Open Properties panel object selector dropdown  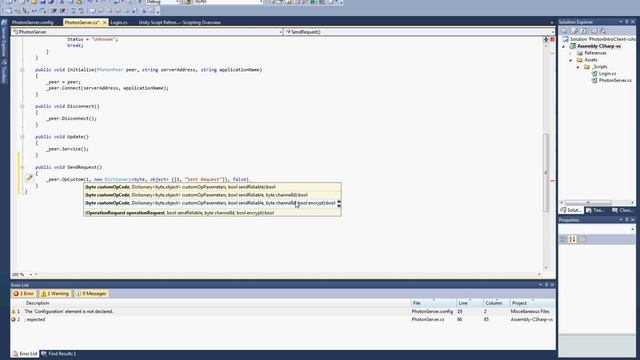(x=633, y=229)
